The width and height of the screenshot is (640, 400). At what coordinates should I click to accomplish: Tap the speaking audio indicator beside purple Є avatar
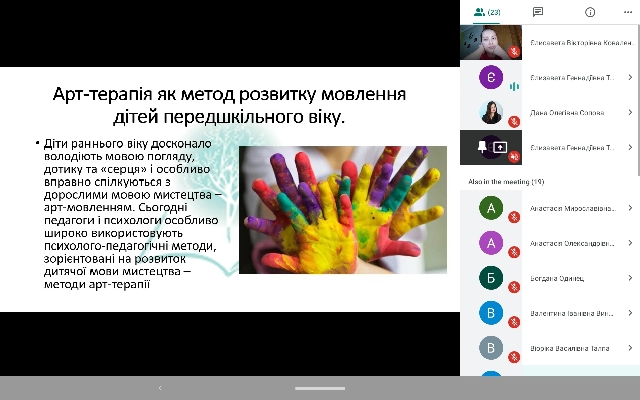point(514,86)
